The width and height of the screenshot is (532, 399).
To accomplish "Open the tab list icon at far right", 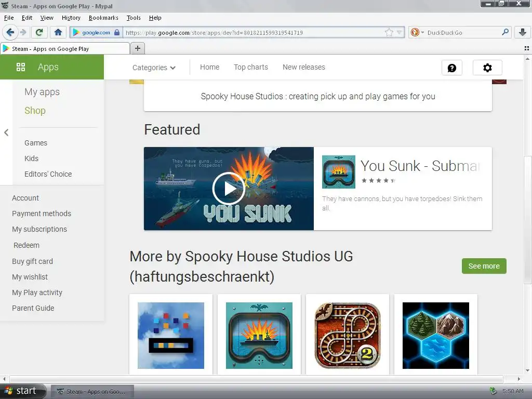I will [x=527, y=48].
